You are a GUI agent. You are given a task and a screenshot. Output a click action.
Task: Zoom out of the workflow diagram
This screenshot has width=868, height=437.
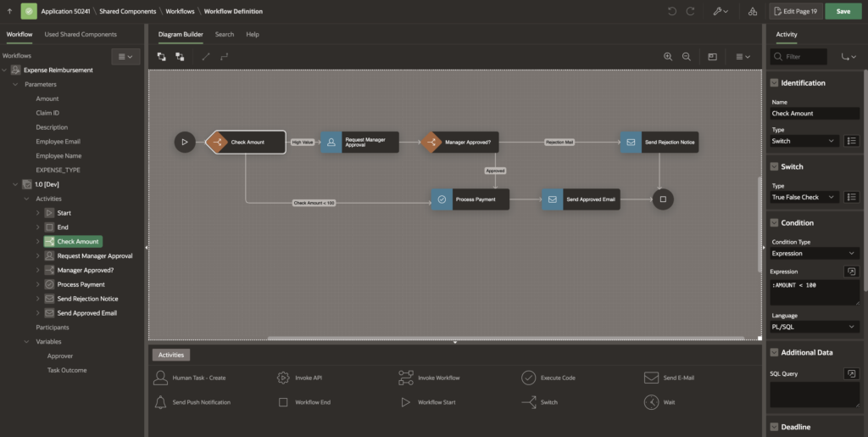click(686, 57)
